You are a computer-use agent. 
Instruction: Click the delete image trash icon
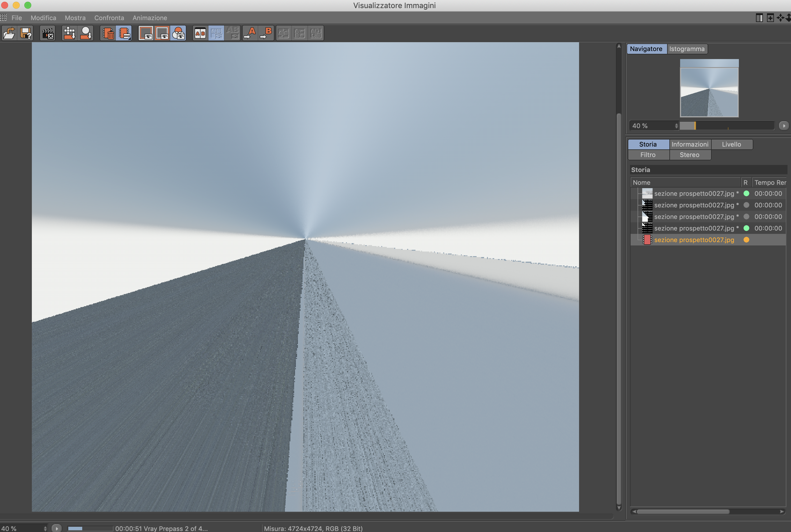click(x=108, y=33)
